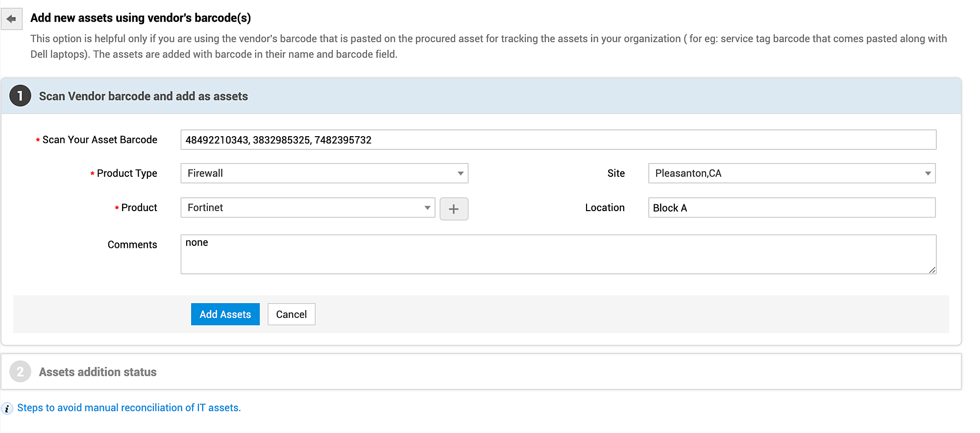This screenshot has height=433, width=980.
Task: Click the plus icon to add product
Action: pos(454,209)
